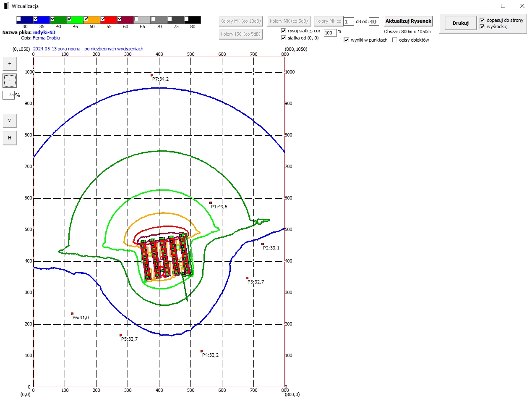
Task: Click the zoom percentage field showing 75
Action: (x=9, y=95)
